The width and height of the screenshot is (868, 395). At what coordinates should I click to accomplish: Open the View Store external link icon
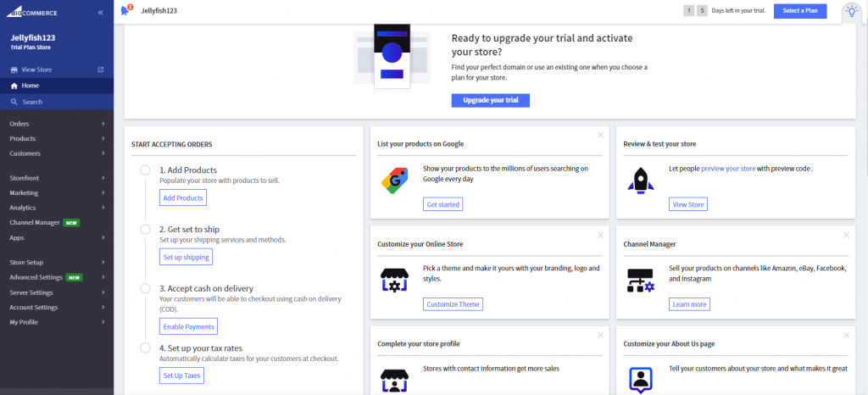click(101, 70)
